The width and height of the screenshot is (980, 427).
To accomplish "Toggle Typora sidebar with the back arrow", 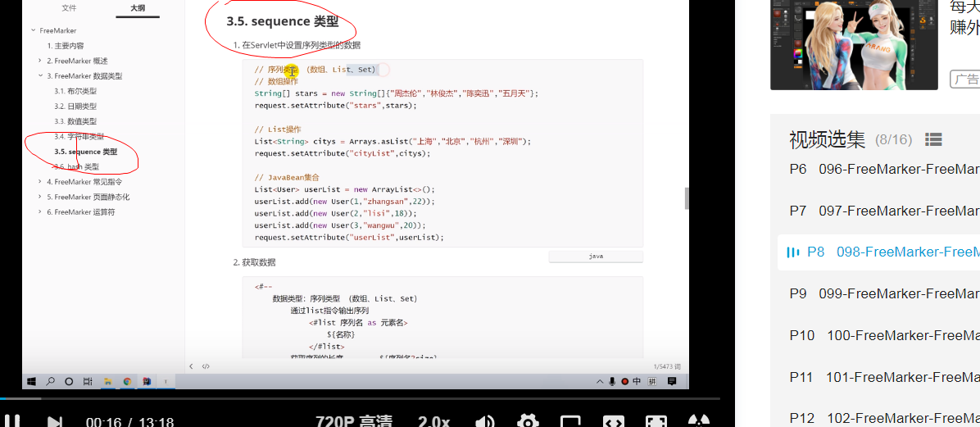I will (x=191, y=367).
